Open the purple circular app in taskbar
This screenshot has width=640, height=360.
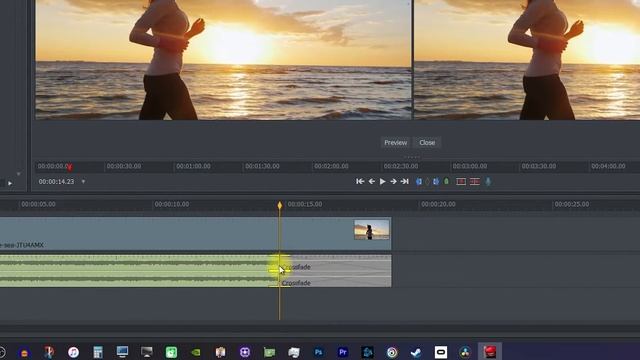(x=245, y=352)
